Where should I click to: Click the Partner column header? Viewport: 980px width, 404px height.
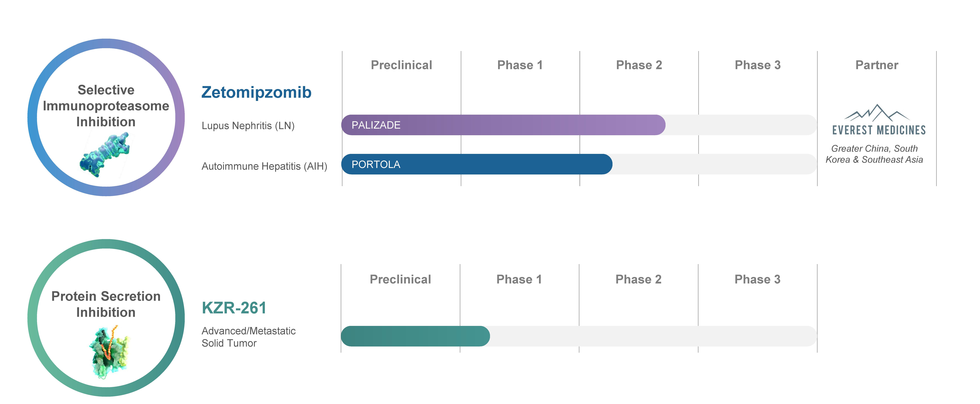click(877, 65)
